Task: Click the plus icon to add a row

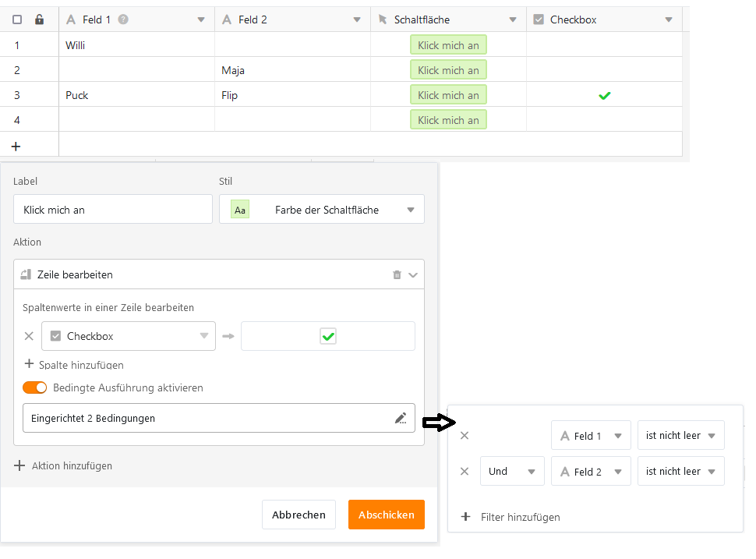Action: 16,146
